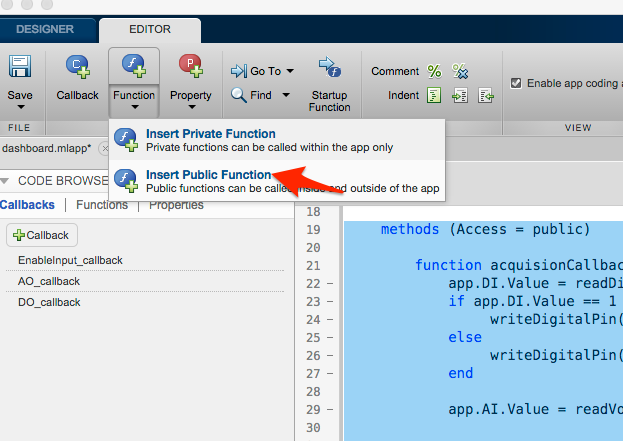The width and height of the screenshot is (623, 441).
Task: Open the Properties browser tab
Action: 176,205
